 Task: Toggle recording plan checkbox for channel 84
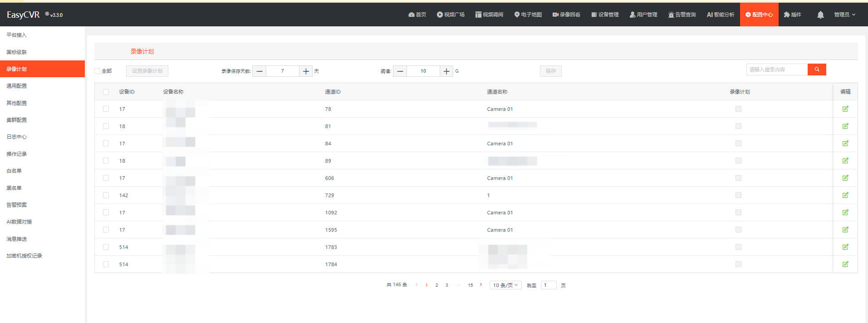coord(738,144)
